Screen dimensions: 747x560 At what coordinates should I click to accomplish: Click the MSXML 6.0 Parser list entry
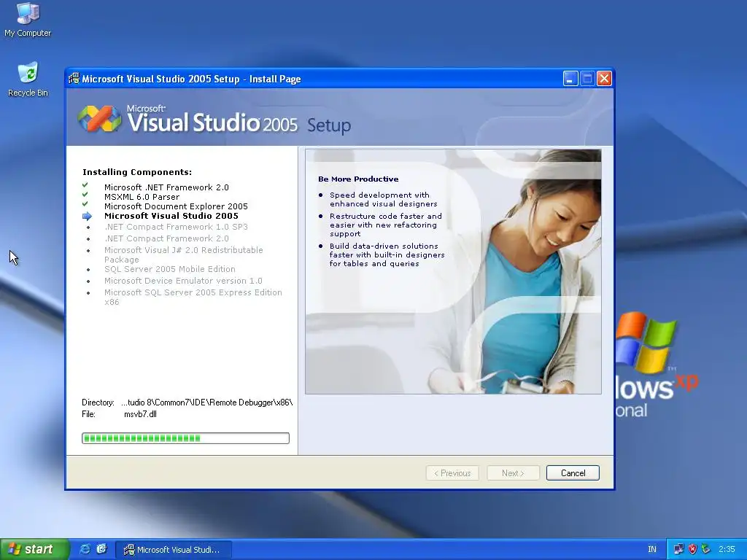[142, 197]
